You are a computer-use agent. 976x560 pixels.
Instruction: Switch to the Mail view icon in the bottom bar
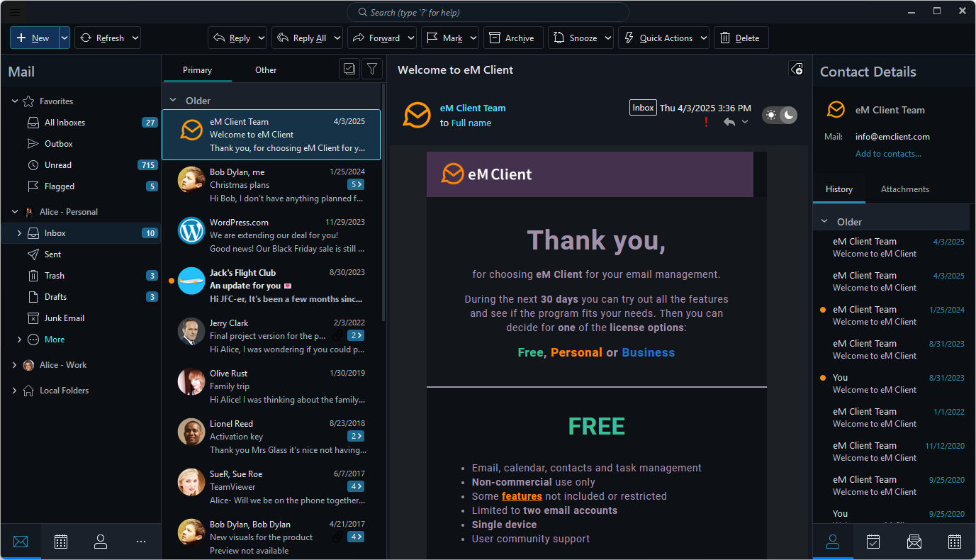click(21, 542)
